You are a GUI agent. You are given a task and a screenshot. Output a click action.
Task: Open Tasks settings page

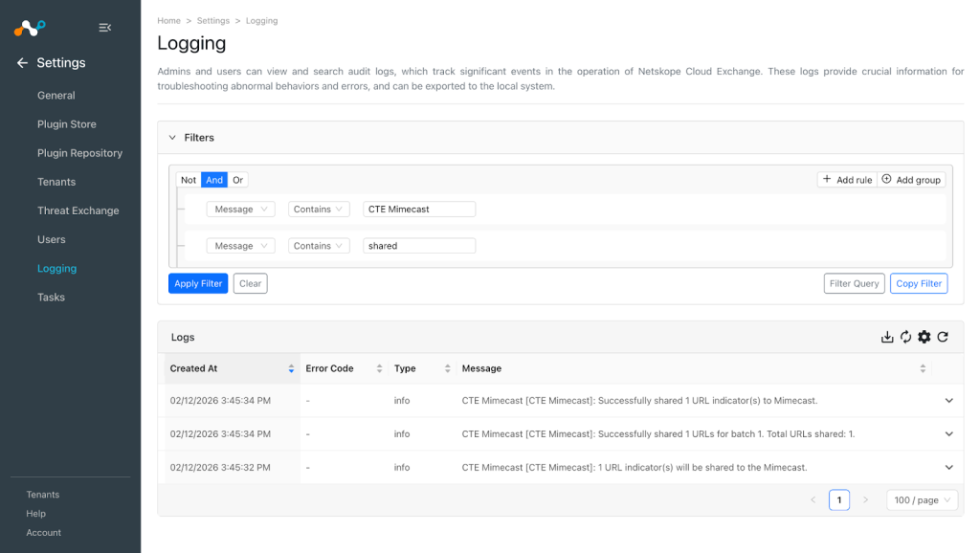[x=52, y=298]
